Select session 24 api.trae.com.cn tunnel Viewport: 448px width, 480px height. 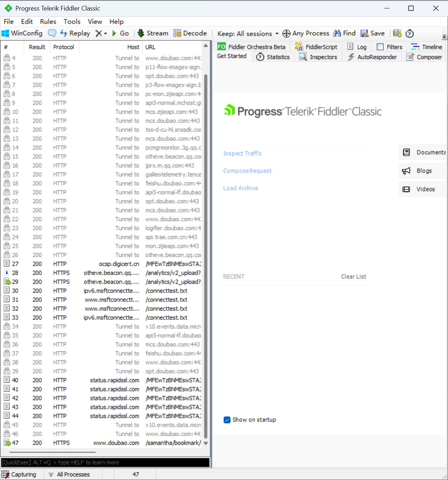[x=102, y=237]
